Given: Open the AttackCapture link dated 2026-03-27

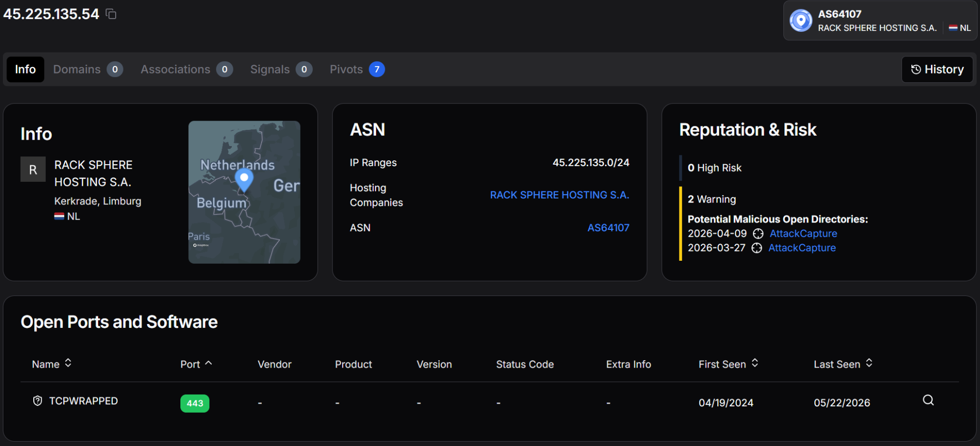Looking at the screenshot, I should pyautogui.click(x=802, y=248).
